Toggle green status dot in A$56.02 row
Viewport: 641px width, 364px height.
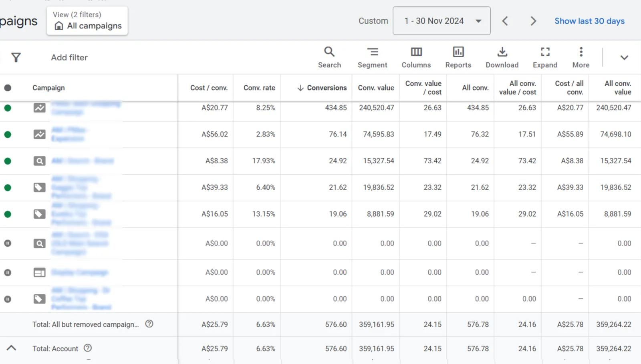[8, 135]
